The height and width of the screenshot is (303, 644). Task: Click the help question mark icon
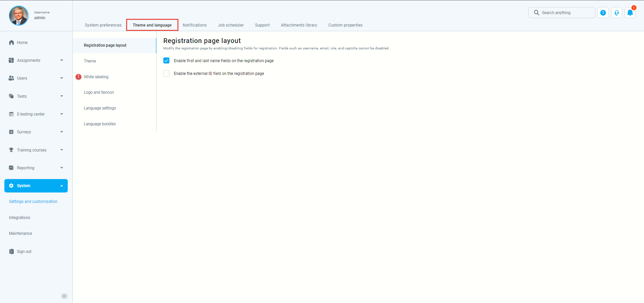pyautogui.click(x=603, y=13)
